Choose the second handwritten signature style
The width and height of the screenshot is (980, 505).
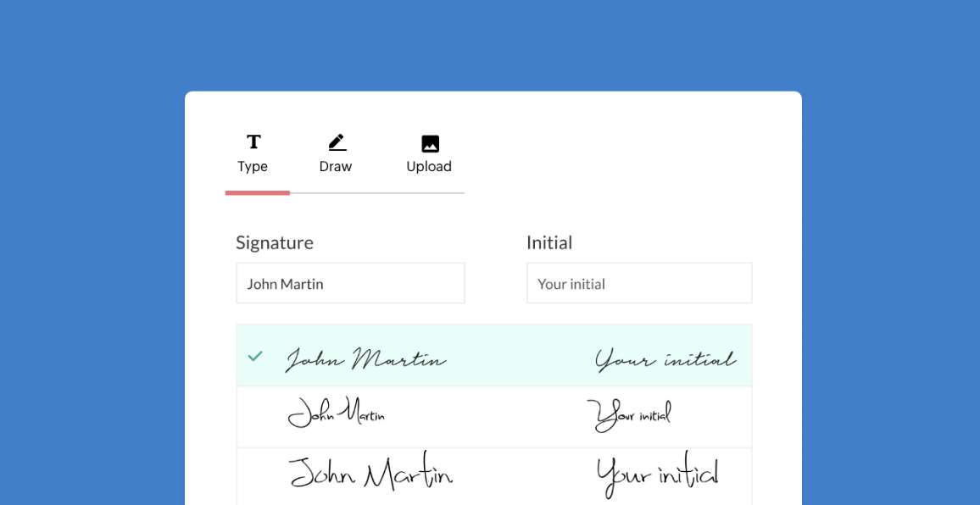494,416
